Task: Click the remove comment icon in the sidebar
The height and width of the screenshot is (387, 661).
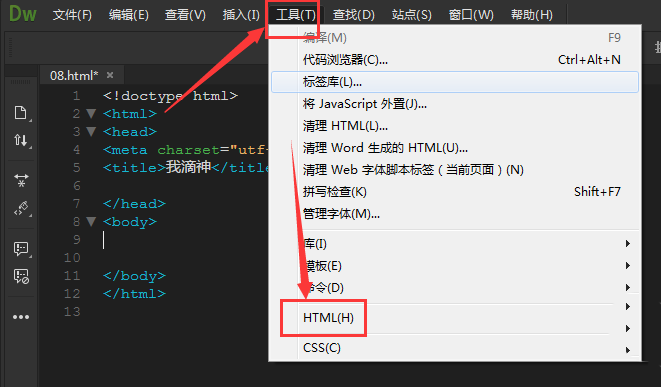Action: click(x=21, y=276)
